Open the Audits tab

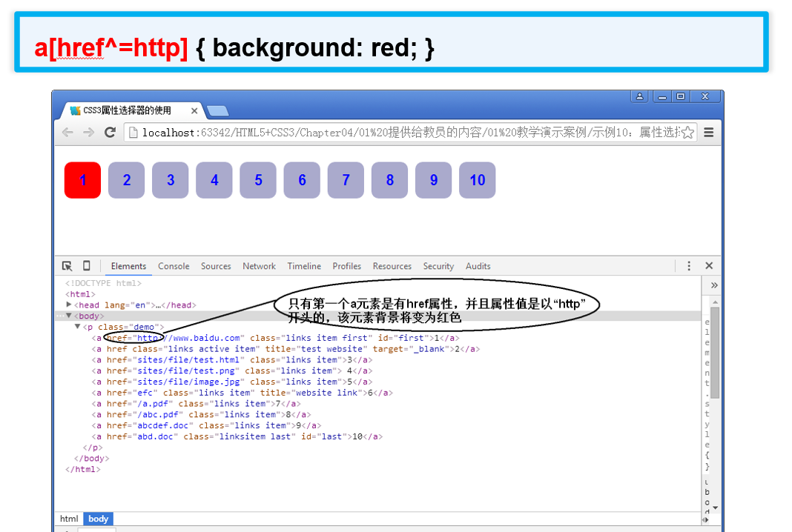[478, 266]
